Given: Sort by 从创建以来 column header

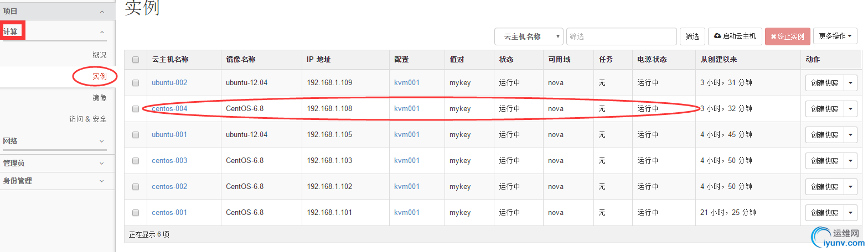Looking at the screenshot, I should click(x=719, y=60).
